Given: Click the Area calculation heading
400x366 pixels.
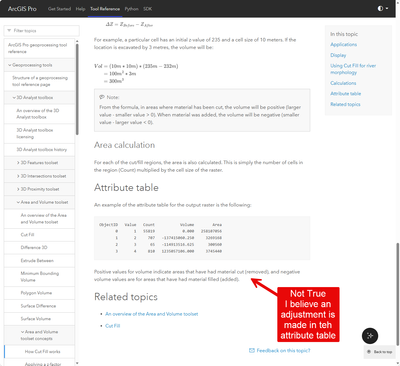Looking at the screenshot, I should (x=124, y=145).
